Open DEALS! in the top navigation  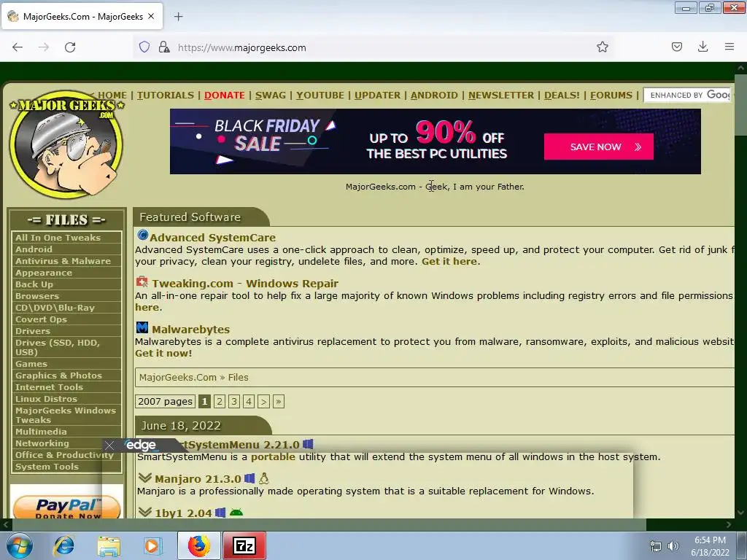tap(562, 96)
